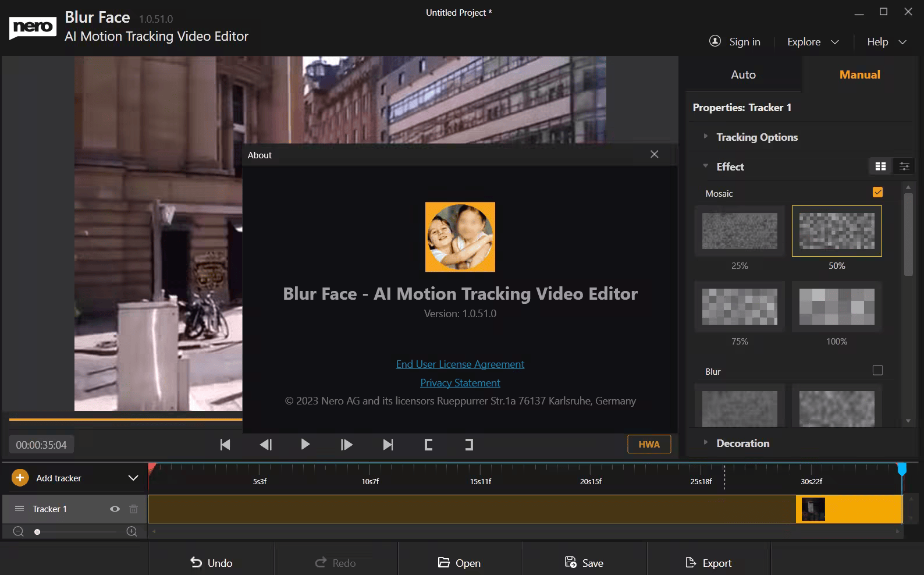Hide Tracker 1 using the eye icon
Viewport: 924px width, 575px height.
pos(115,509)
